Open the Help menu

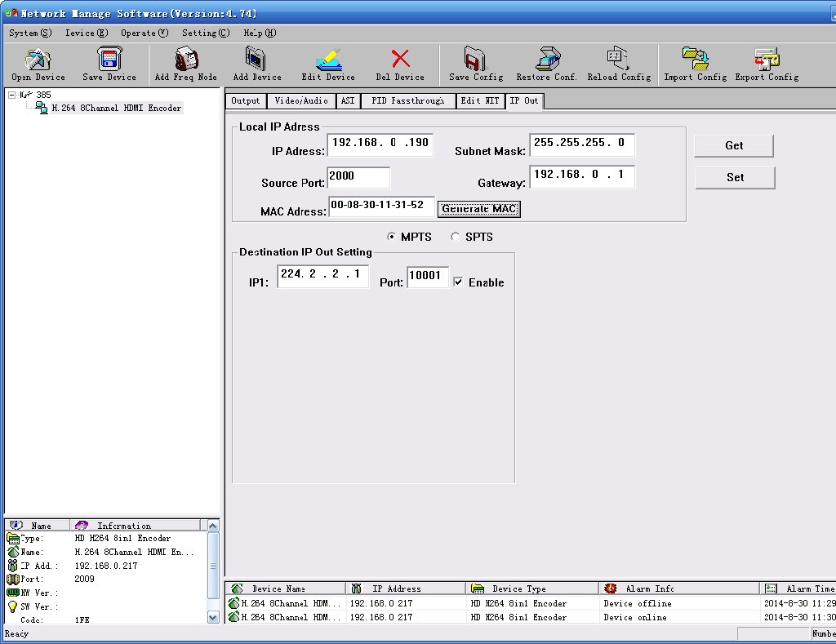(x=260, y=33)
